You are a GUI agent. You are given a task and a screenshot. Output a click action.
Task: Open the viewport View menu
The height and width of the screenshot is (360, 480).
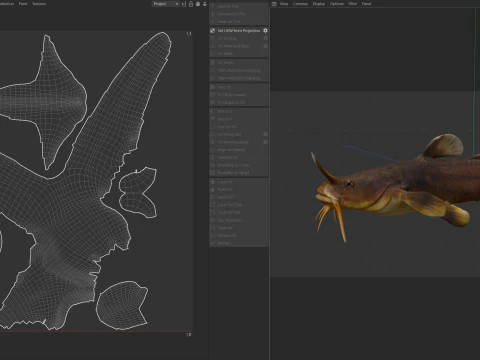[284, 4]
